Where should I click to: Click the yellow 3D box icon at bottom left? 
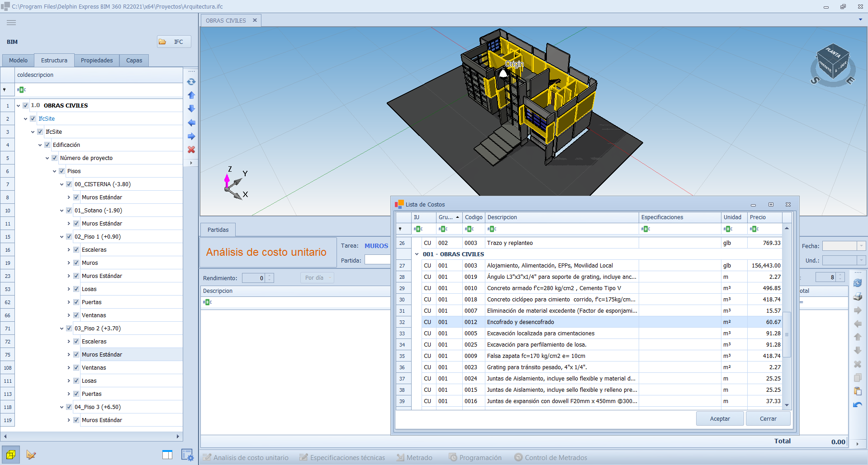tap(11, 455)
